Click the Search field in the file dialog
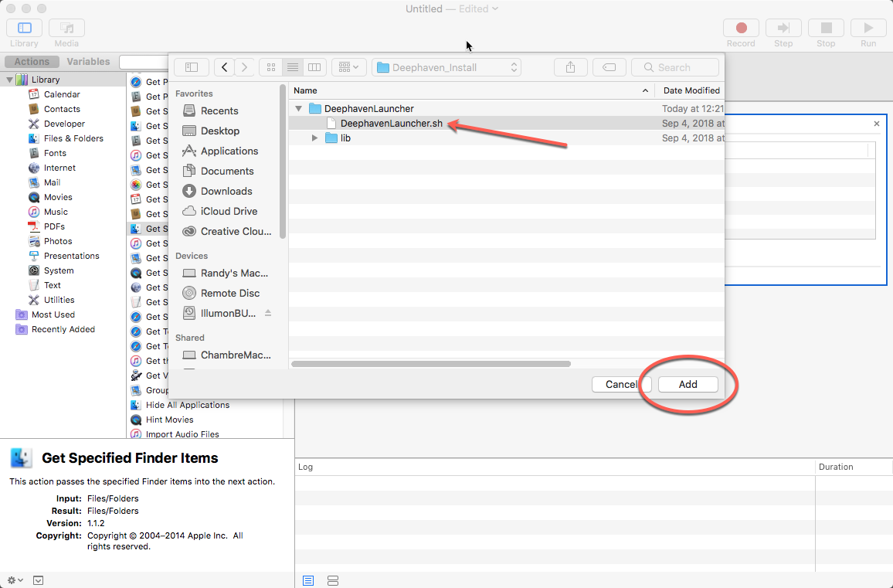The height and width of the screenshot is (588, 893). pyautogui.click(x=674, y=67)
